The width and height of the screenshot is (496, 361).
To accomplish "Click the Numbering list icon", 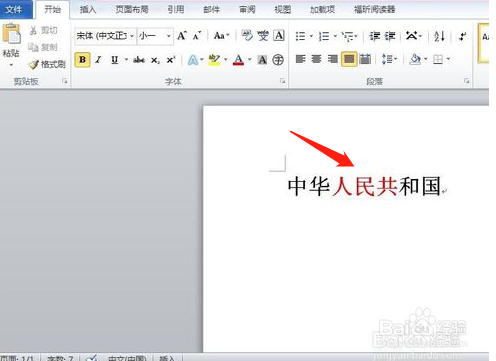I will click(324, 36).
